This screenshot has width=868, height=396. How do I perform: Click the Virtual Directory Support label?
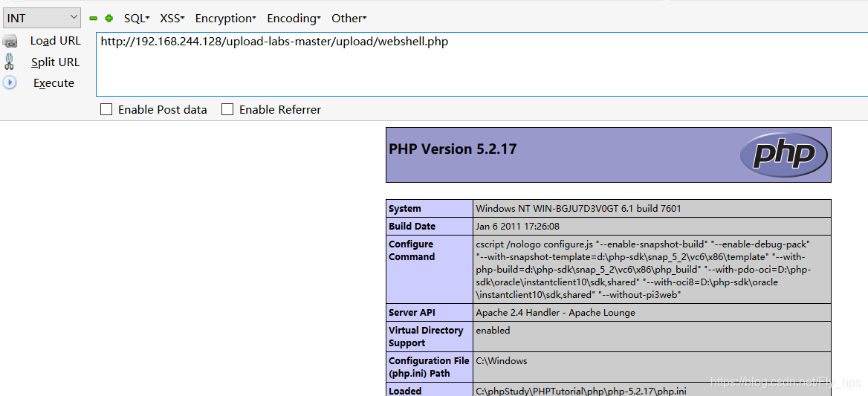coord(426,337)
